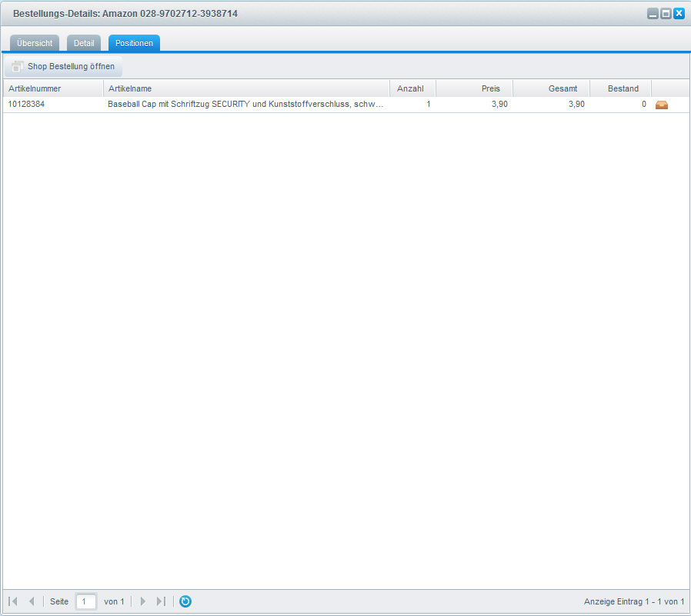691x616 pixels.
Task: Go to next page arrow
Action: [142, 601]
